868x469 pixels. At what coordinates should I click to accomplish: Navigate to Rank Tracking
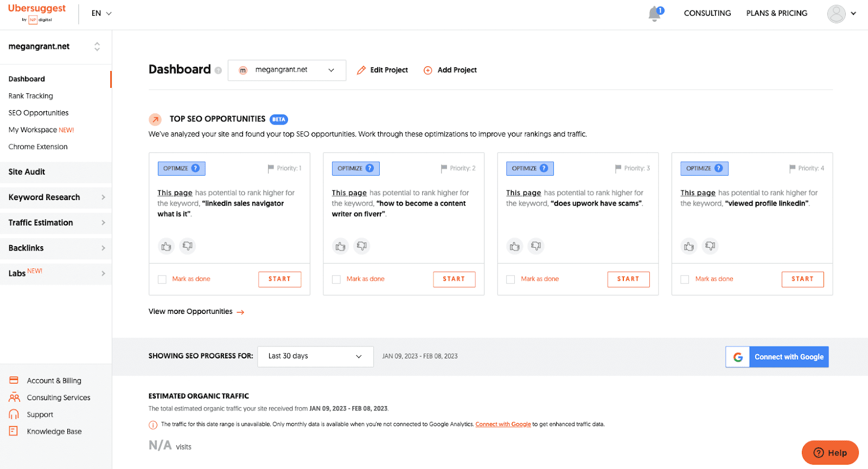pyautogui.click(x=30, y=95)
